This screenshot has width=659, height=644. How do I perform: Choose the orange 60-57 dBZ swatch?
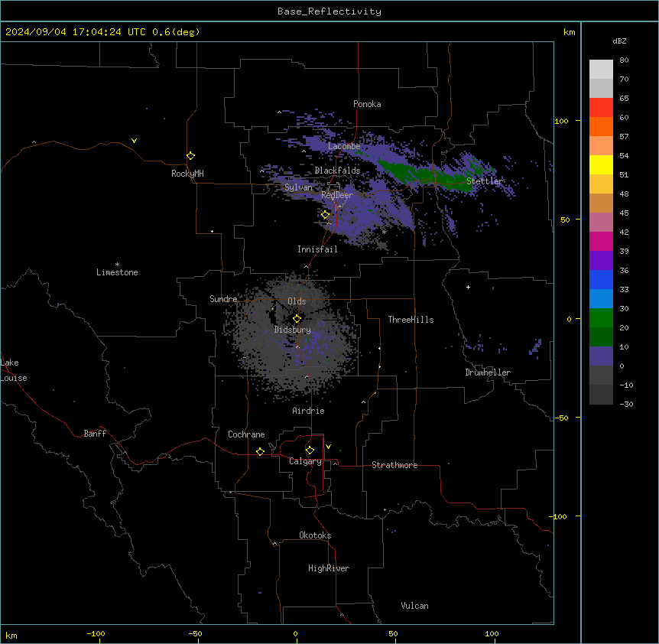pos(601,126)
